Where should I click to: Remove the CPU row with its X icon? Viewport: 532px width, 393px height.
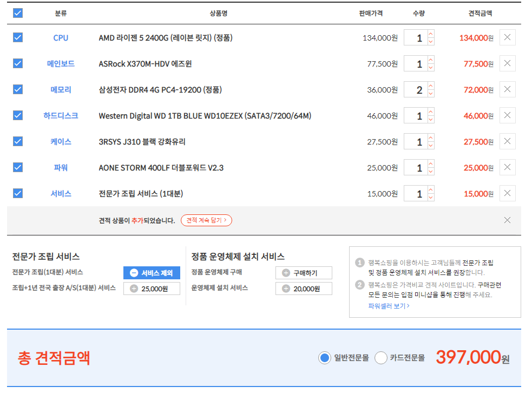coord(507,37)
